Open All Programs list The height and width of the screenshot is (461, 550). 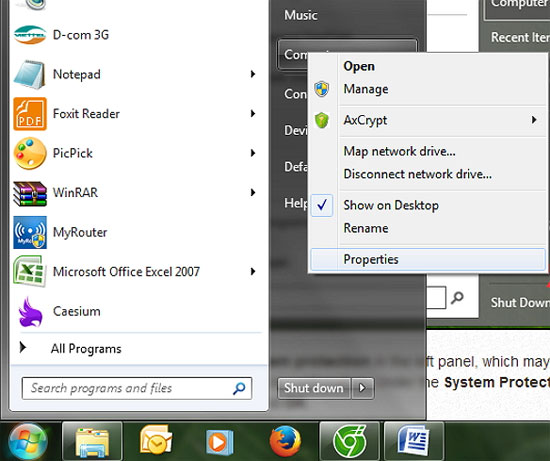click(86, 349)
